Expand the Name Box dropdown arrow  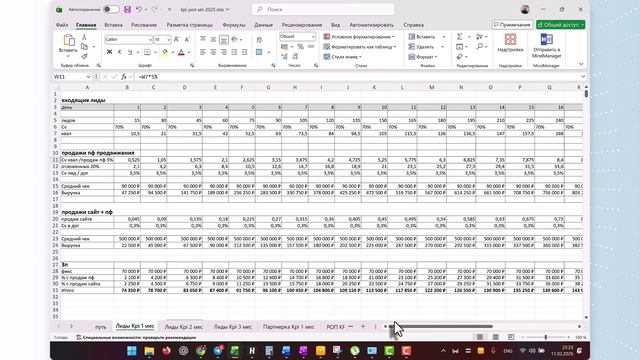(x=88, y=77)
